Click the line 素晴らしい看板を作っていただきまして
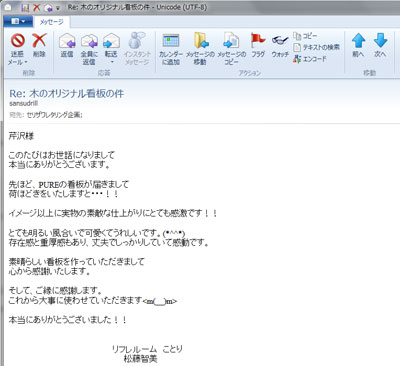This screenshot has height=366, width=400. [x=77, y=261]
